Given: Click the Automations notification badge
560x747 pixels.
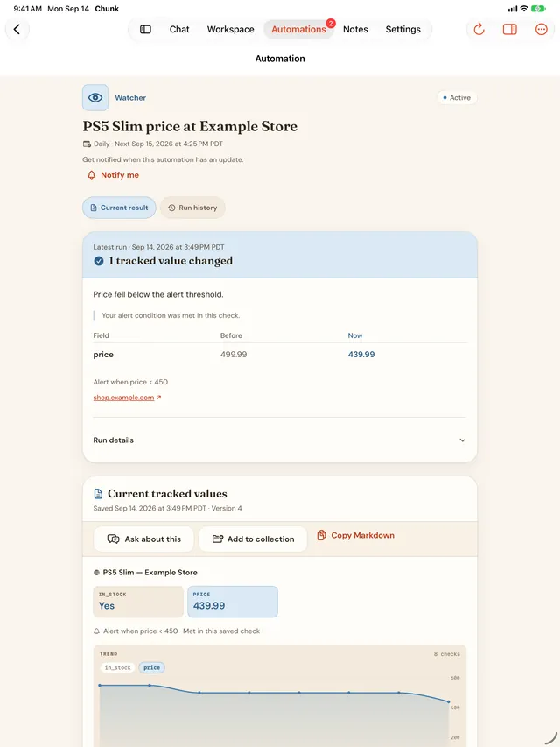Looking at the screenshot, I should (x=331, y=24).
